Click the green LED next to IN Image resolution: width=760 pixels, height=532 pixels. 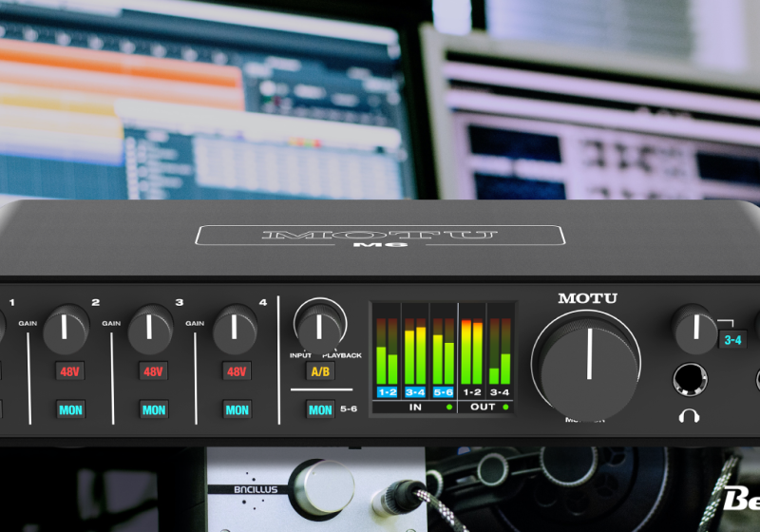coord(449,407)
